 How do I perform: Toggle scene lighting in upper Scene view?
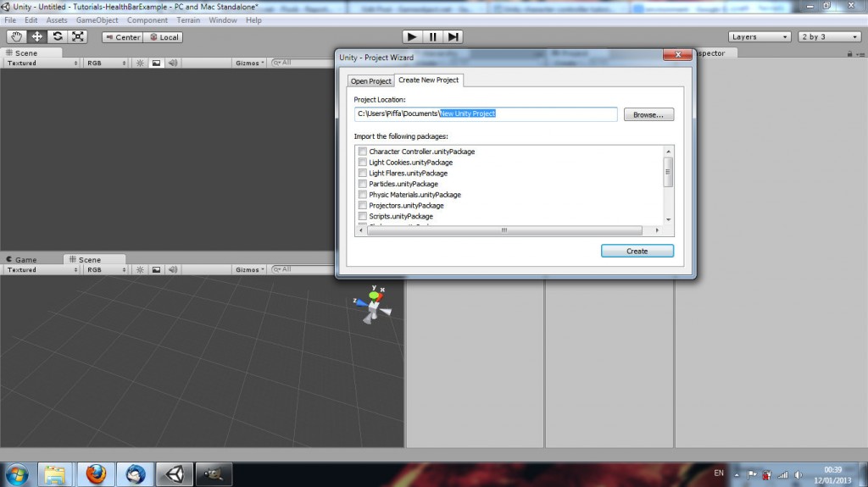(x=140, y=63)
